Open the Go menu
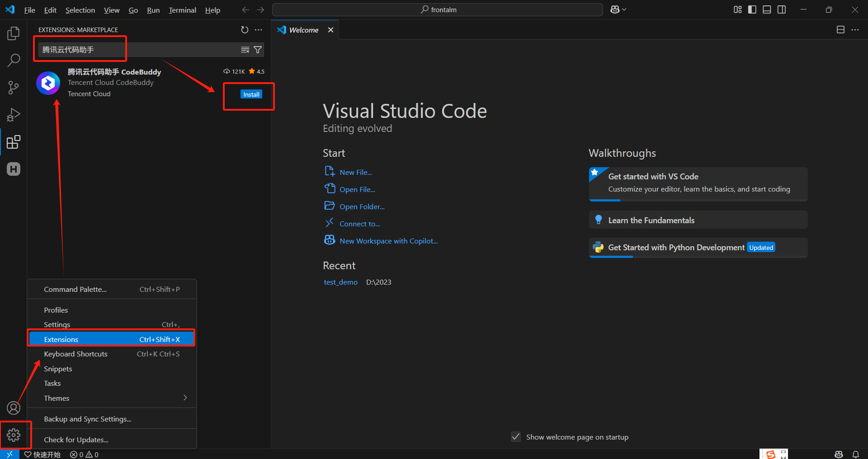868x459 pixels. (133, 10)
